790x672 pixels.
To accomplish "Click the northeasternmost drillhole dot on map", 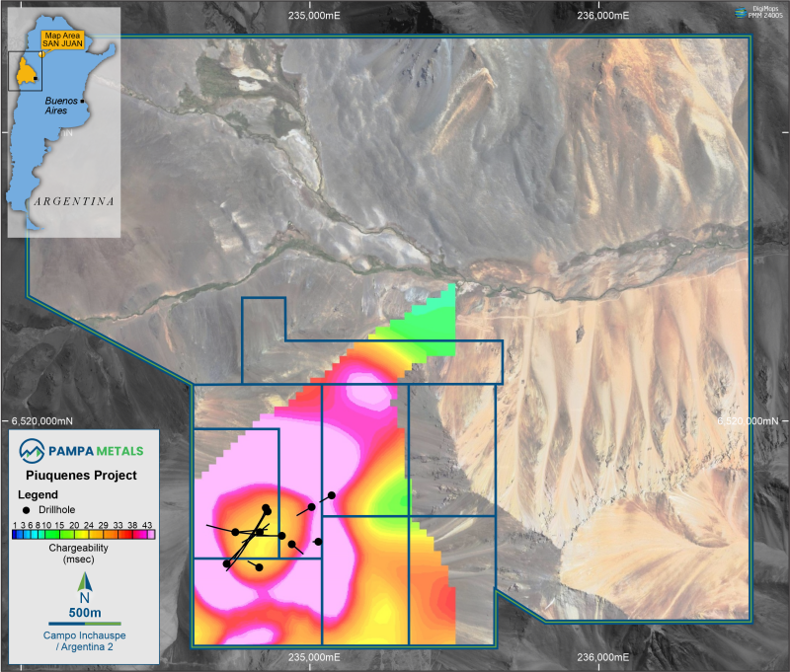I will pos(332,495).
